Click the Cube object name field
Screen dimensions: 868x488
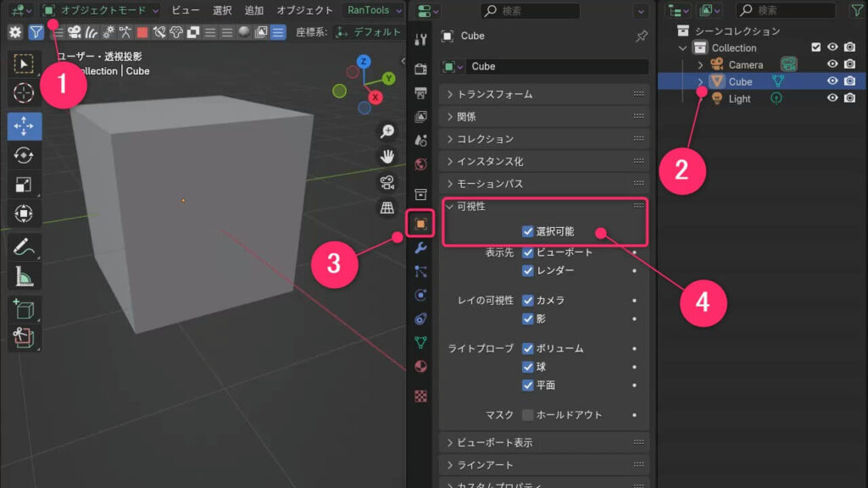click(x=558, y=66)
